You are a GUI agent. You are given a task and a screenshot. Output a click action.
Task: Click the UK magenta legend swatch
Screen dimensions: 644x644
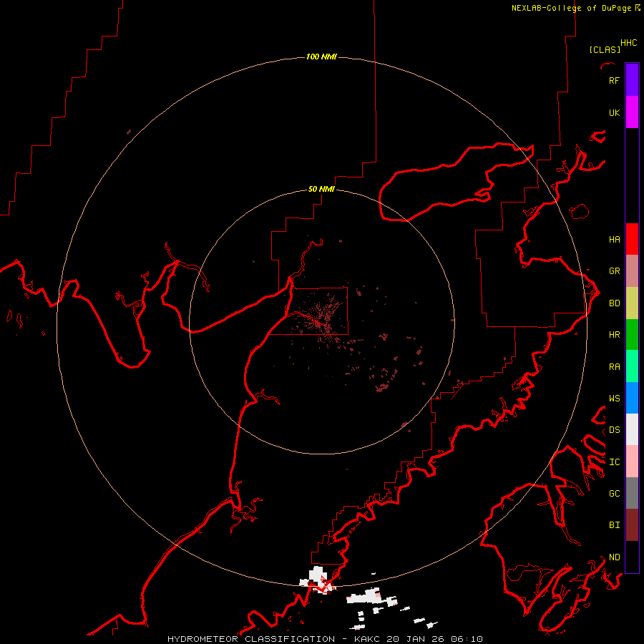pyautogui.click(x=632, y=112)
